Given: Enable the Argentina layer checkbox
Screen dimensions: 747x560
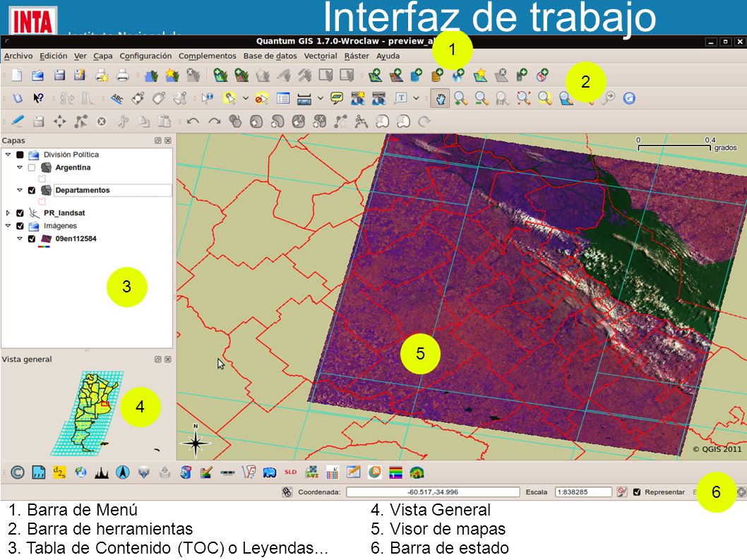Looking at the screenshot, I should [32, 167].
